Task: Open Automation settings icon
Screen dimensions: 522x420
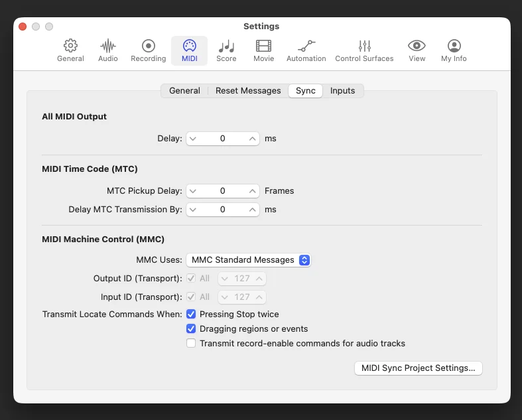Action: click(306, 46)
